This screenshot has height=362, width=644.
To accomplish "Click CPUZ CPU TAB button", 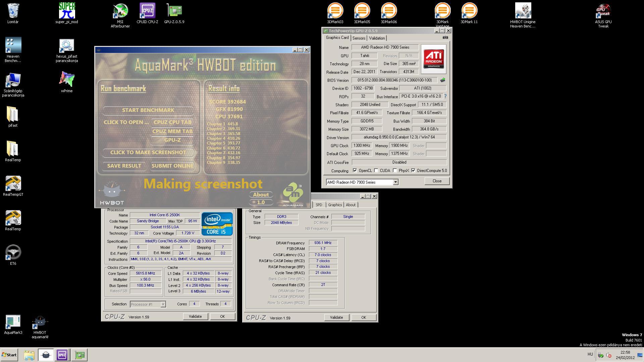I will pyautogui.click(x=172, y=122).
